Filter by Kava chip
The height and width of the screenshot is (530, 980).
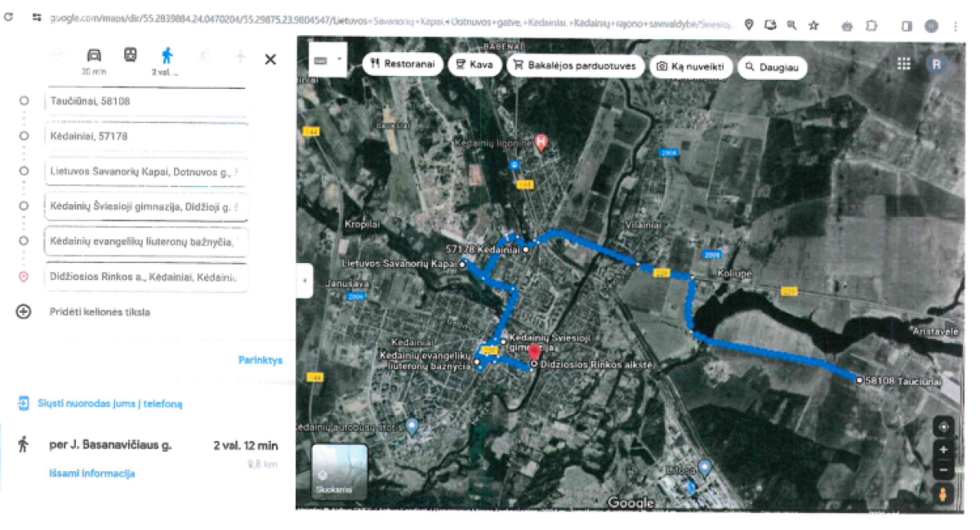pos(474,65)
